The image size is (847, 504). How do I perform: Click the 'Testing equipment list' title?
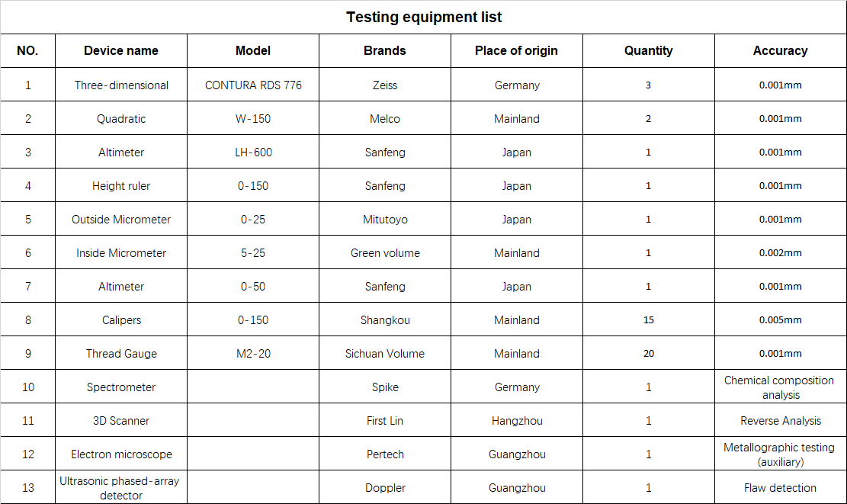point(424,18)
